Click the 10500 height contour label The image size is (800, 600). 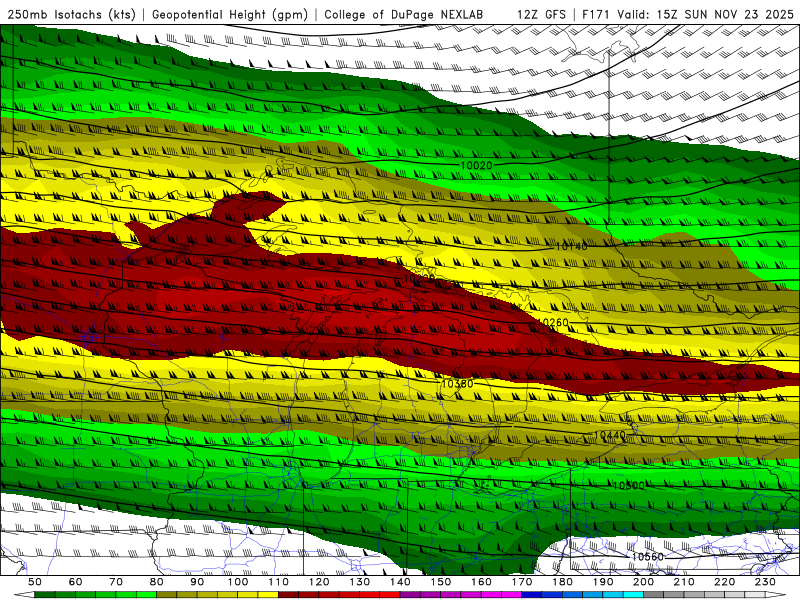click(629, 486)
